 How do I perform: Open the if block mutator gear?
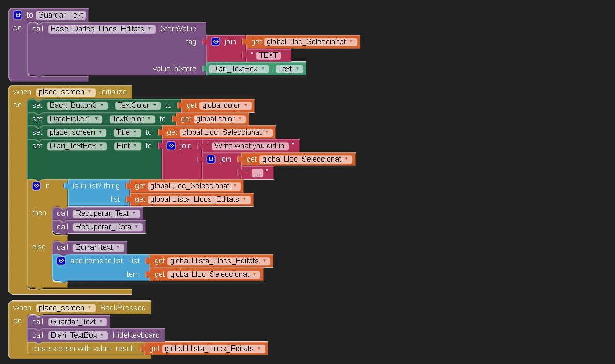36,186
